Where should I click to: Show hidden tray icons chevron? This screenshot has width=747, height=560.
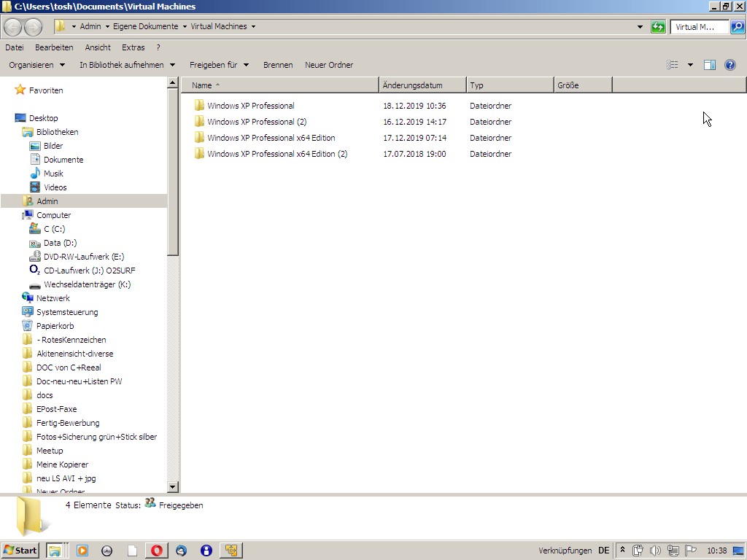(622, 550)
